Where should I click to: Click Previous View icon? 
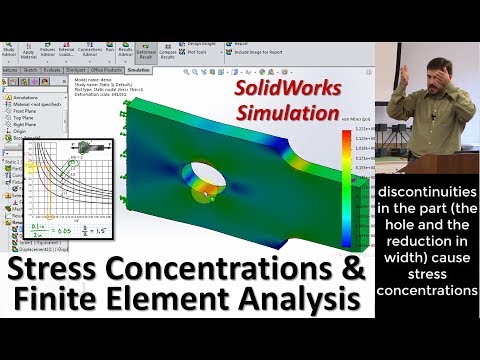point(204,72)
